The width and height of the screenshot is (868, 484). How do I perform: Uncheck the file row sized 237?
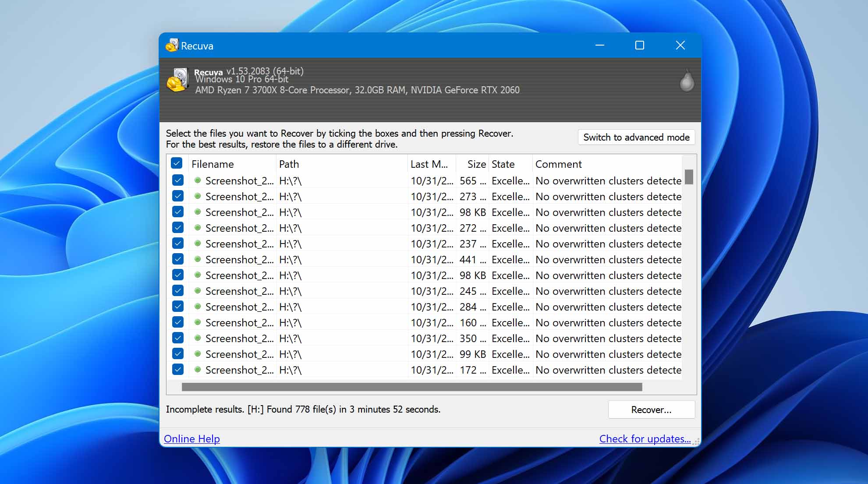177,243
